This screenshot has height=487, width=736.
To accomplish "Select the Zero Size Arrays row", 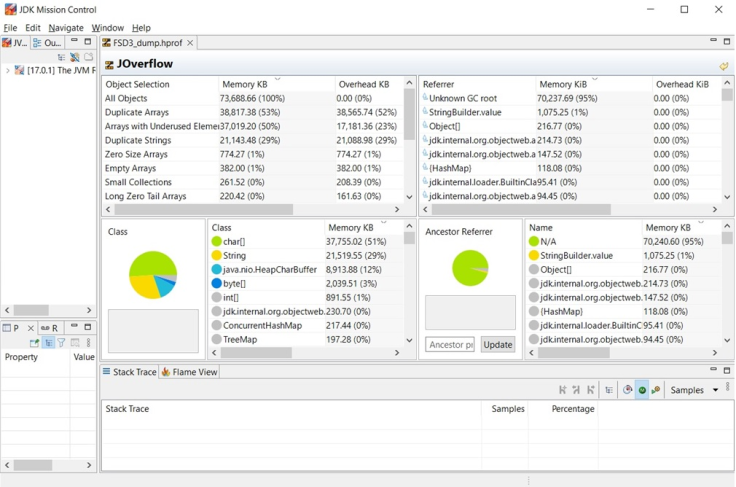I will pyautogui.click(x=253, y=154).
